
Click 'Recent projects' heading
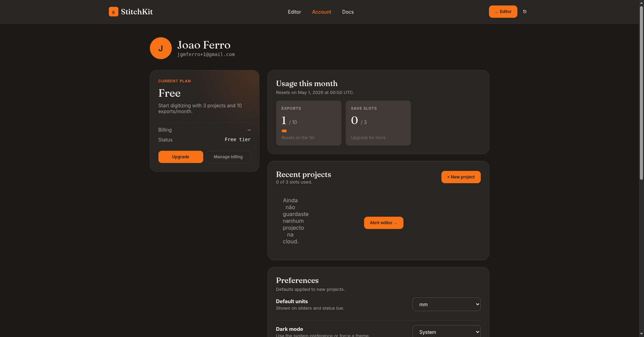click(x=304, y=174)
